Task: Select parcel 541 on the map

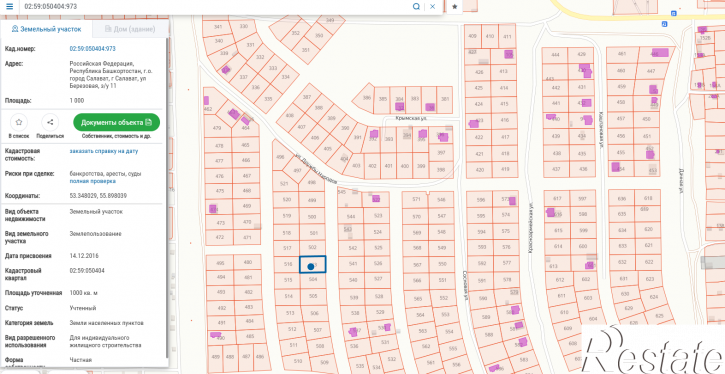Action: click(353, 264)
